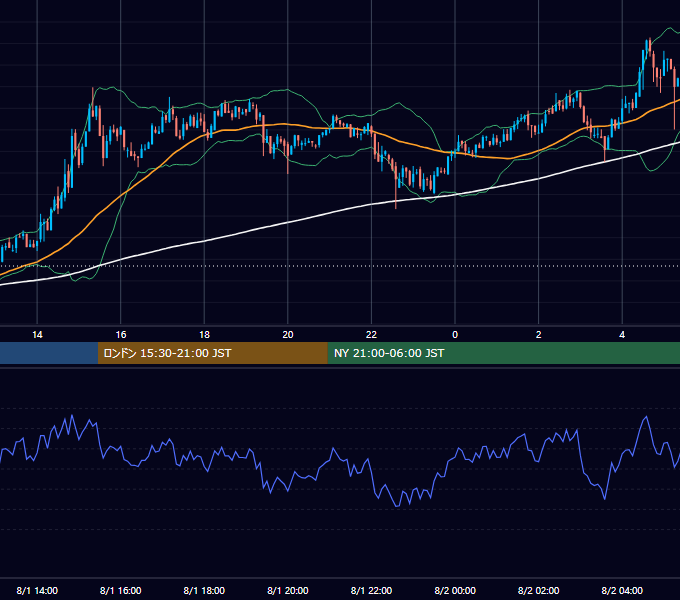Click the 8/1 16:00 date label

click(x=121, y=590)
